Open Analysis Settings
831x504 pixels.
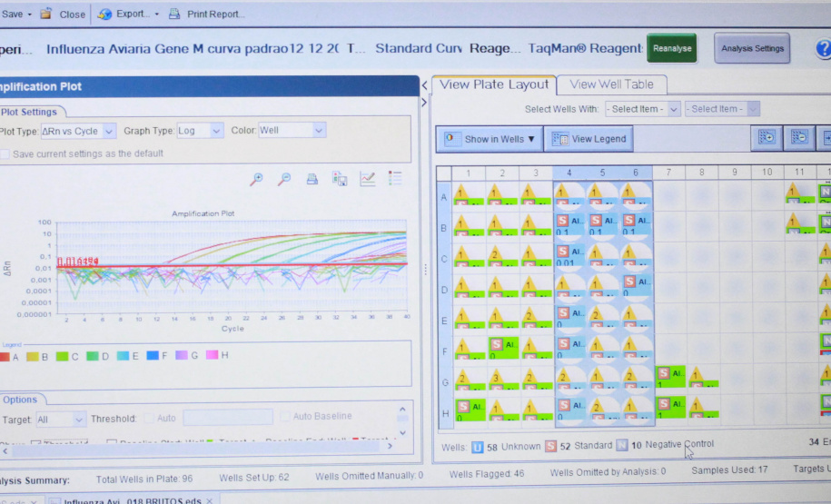pos(751,49)
